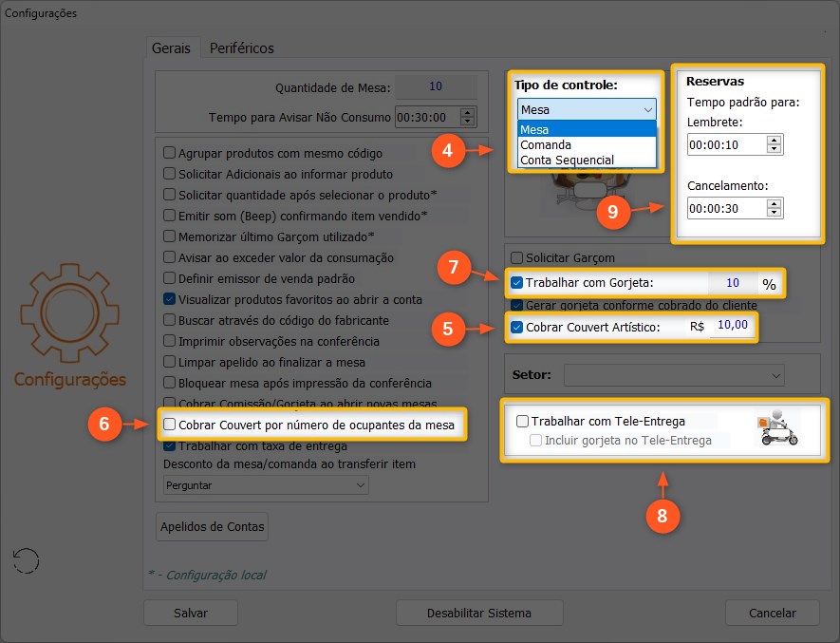Enable Trabalhar com Tele-Entrega checkbox
Screen dimensions: 840x643
pyautogui.click(x=522, y=421)
